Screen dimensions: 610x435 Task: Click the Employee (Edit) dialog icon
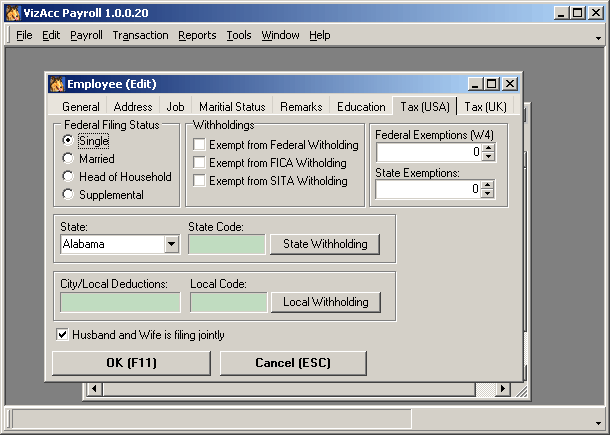click(57, 84)
